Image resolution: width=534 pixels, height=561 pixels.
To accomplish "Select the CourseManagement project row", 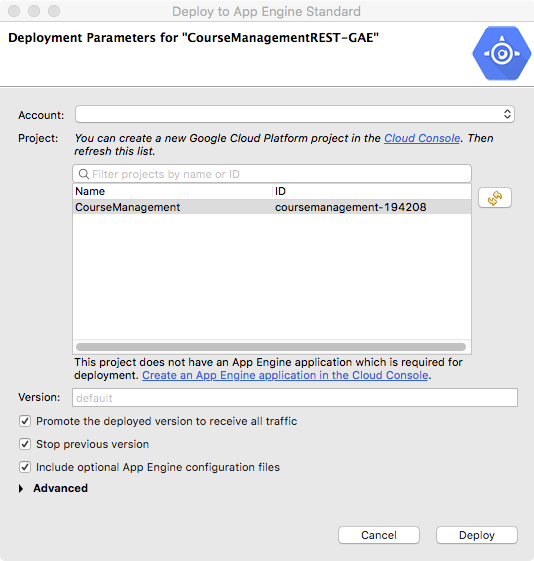I will point(272,207).
